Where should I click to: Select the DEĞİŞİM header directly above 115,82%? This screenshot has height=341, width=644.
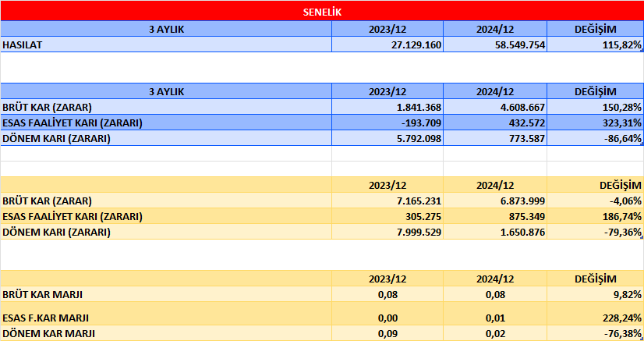pyautogui.click(x=595, y=29)
